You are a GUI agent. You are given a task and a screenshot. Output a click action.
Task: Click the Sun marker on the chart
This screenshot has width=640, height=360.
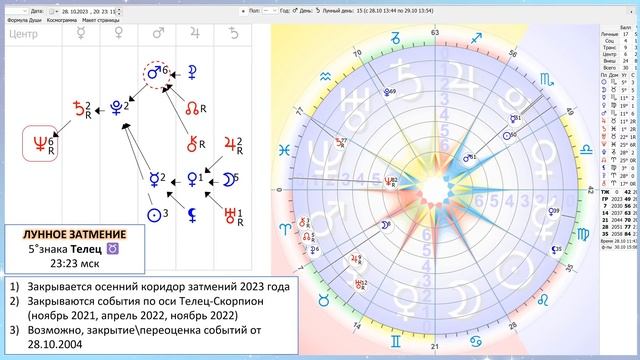tap(508, 136)
